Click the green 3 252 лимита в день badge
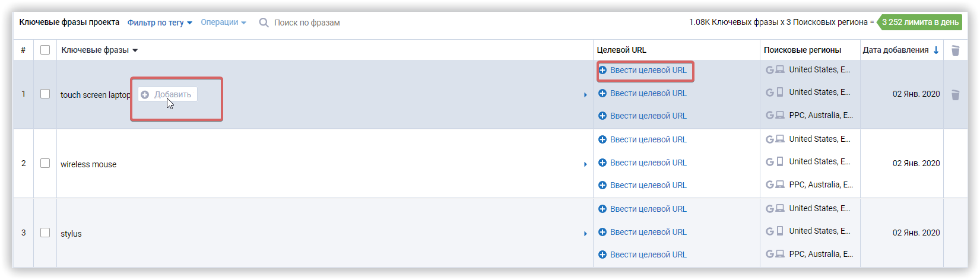This screenshot has height=280, width=980. coord(919,22)
